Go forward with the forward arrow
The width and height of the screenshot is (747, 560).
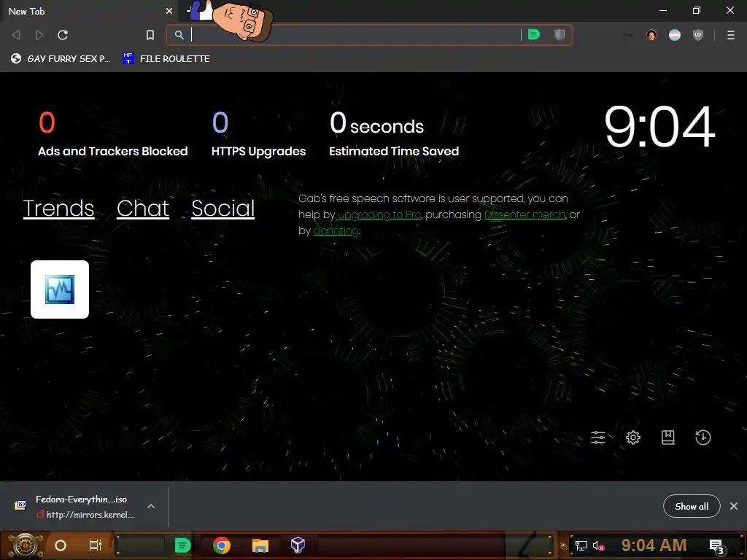pyautogui.click(x=39, y=35)
